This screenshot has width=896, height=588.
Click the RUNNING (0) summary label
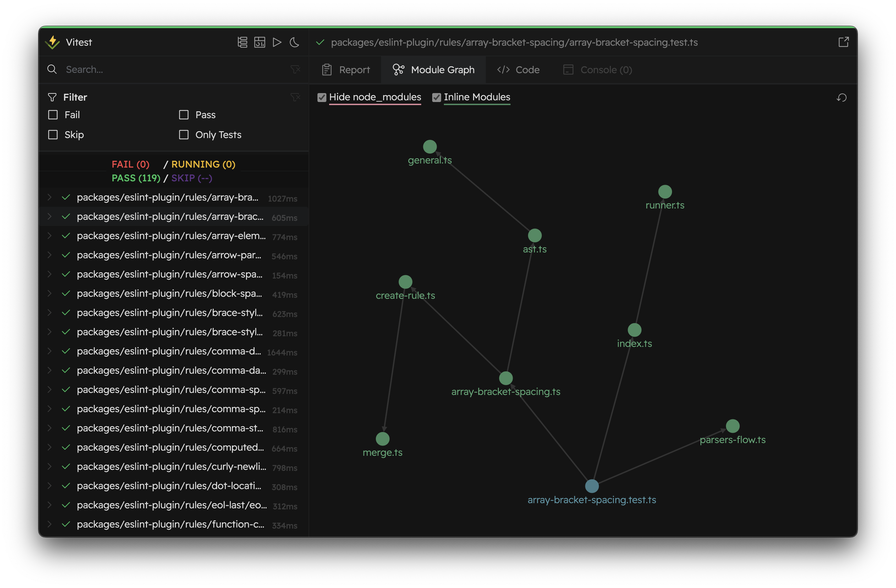(x=203, y=164)
